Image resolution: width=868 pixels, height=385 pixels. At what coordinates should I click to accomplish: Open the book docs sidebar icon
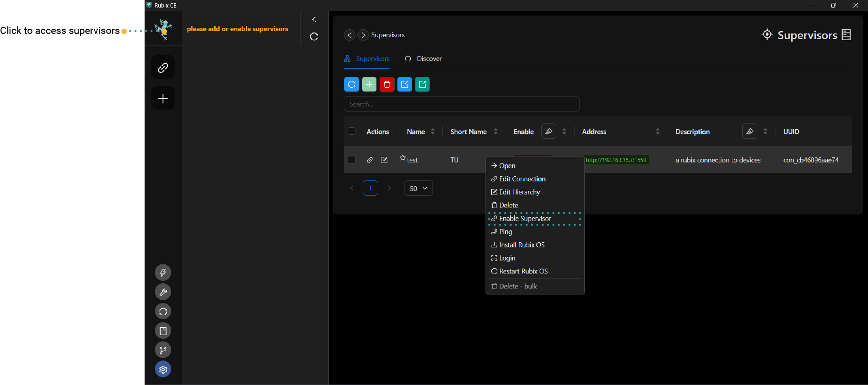click(163, 330)
